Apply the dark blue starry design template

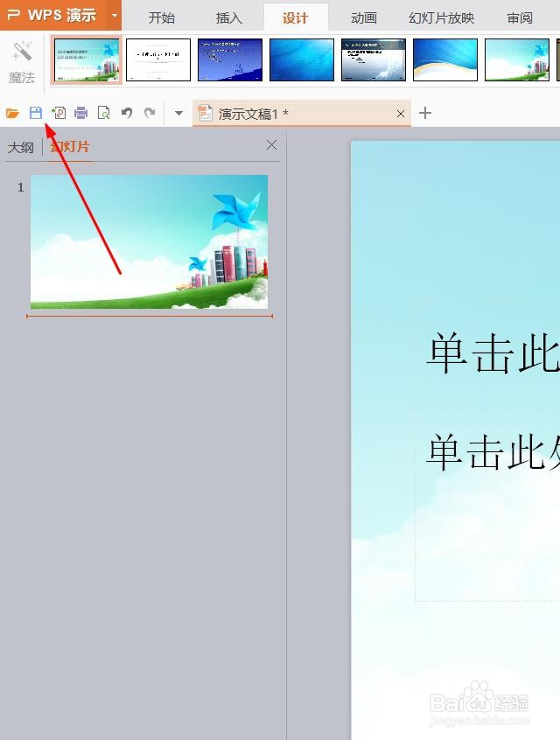pos(230,60)
